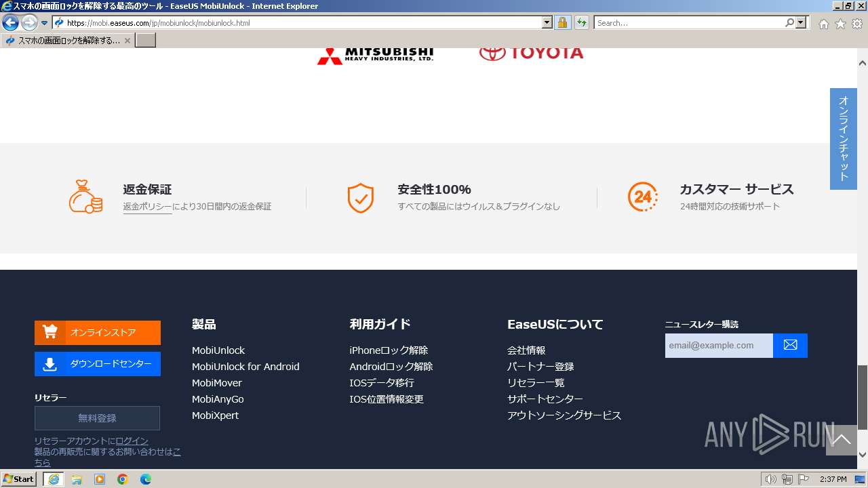This screenshot has width=868, height=488.
Task: Click the back-to-top chevron button
Action: pyautogui.click(x=842, y=441)
